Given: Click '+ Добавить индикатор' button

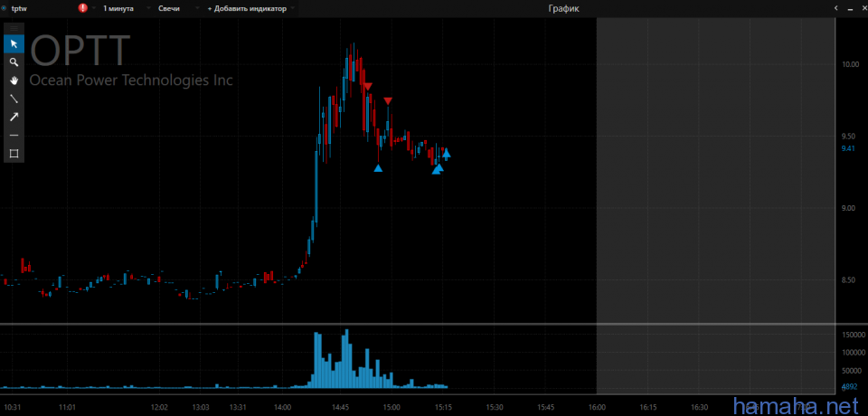Looking at the screenshot, I should click(x=247, y=8).
